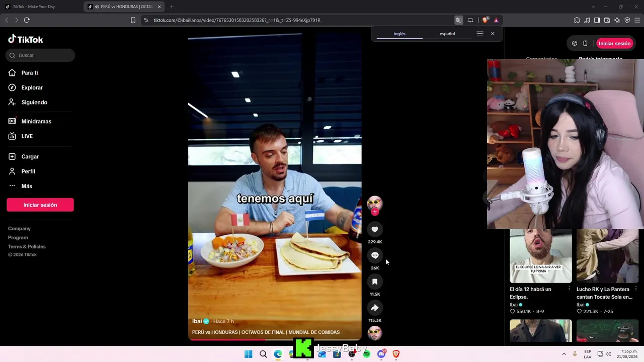
Task: Reload the page in the browser toolbar
Action: pyautogui.click(x=27, y=20)
